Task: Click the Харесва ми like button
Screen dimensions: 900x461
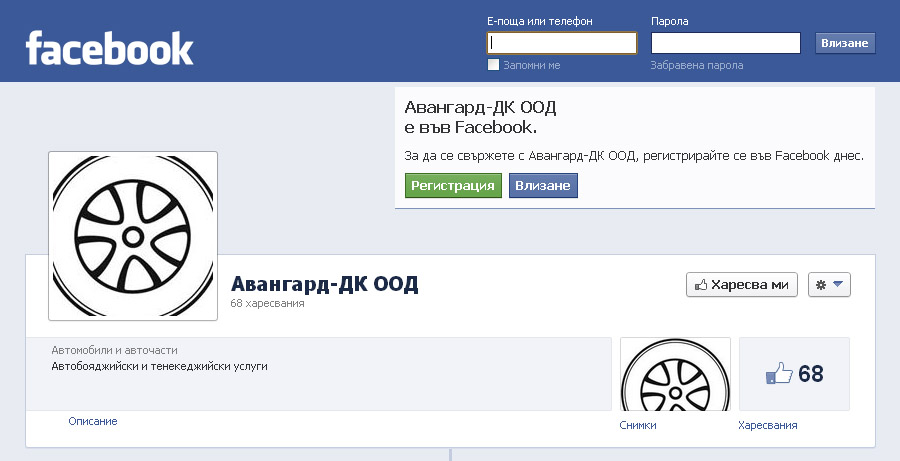Action: pyautogui.click(x=742, y=285)
